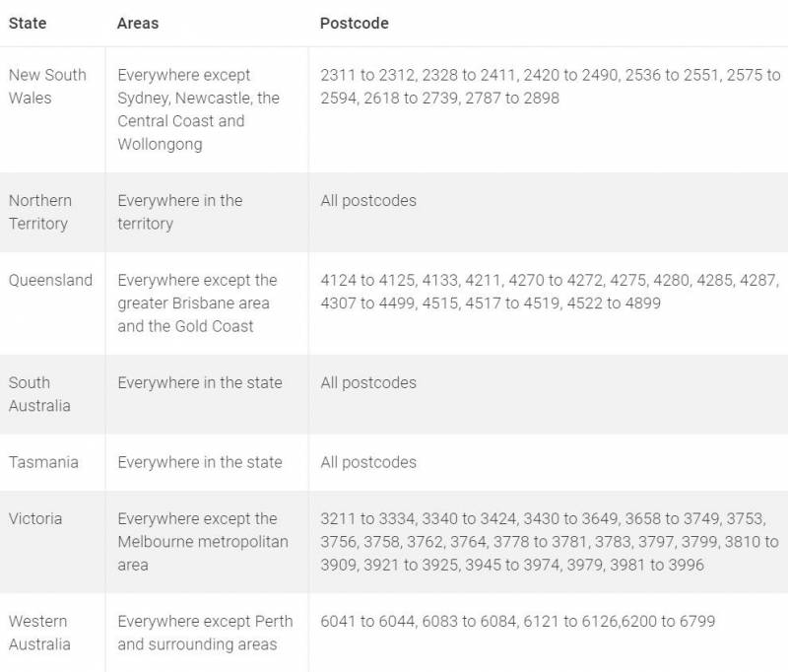The image size is (788, 672).
Task: Click the Areas column header
Action: (x=140, y=24)
